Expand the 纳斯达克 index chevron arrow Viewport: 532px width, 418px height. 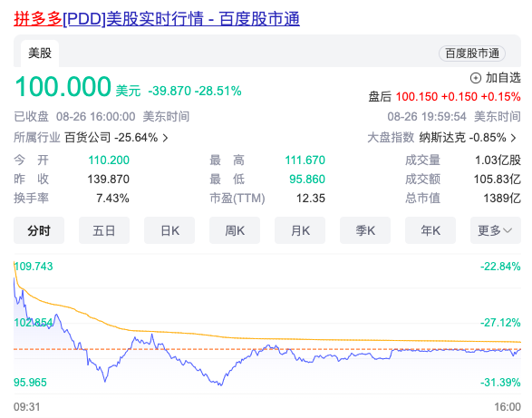click(x=513, y=138)
